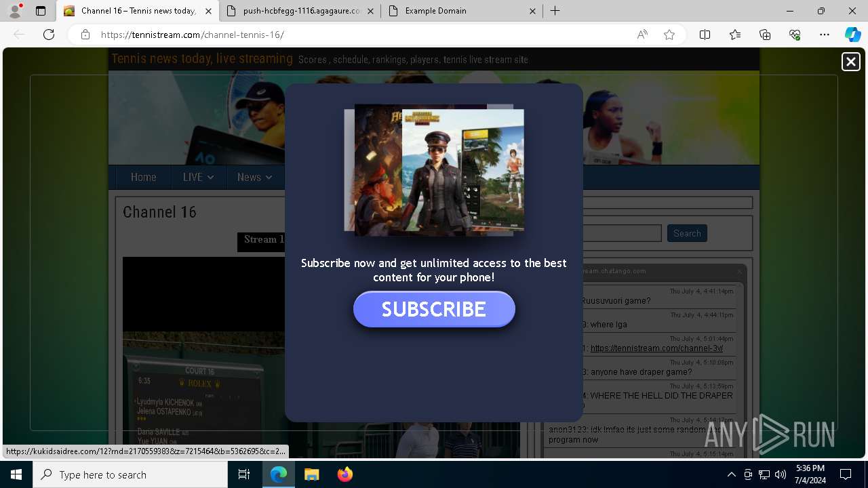Add page to favorites star icon
868x488 pixels.
click(x=669, y=35)
